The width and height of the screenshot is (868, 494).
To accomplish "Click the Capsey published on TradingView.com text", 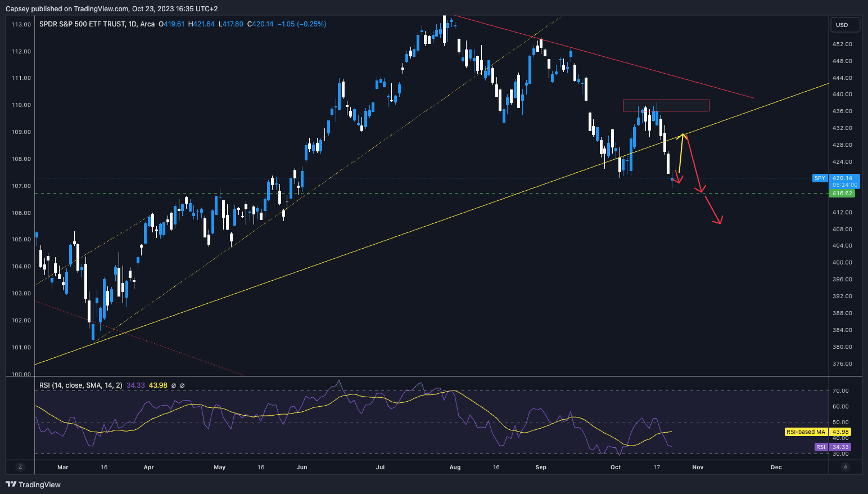I will click(111, 8).
